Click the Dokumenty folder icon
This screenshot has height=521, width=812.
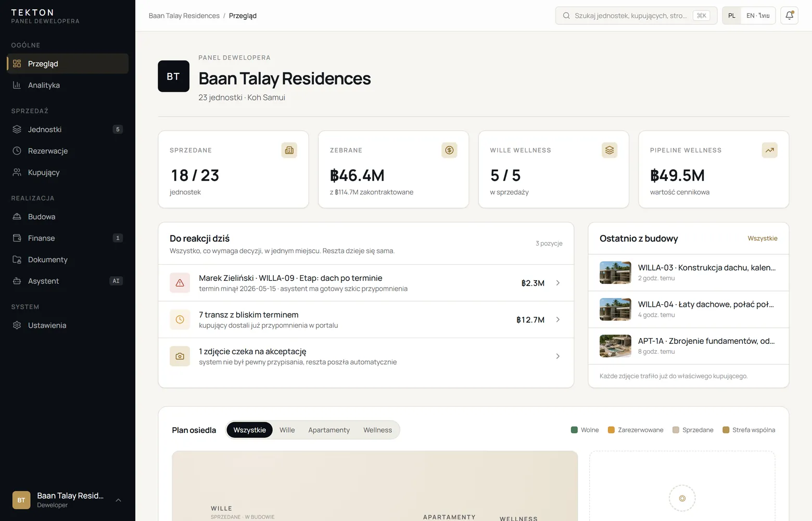coord(17,259)
